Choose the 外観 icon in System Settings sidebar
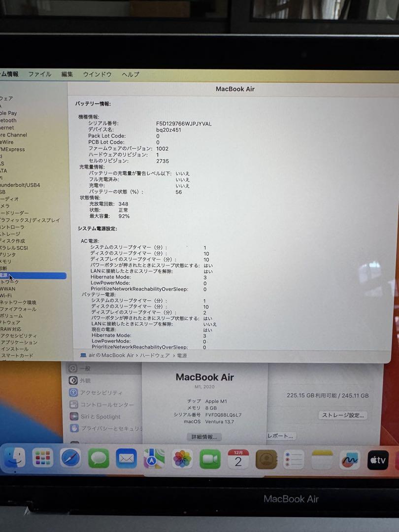 pyautogui.click(x=73, y=380)
